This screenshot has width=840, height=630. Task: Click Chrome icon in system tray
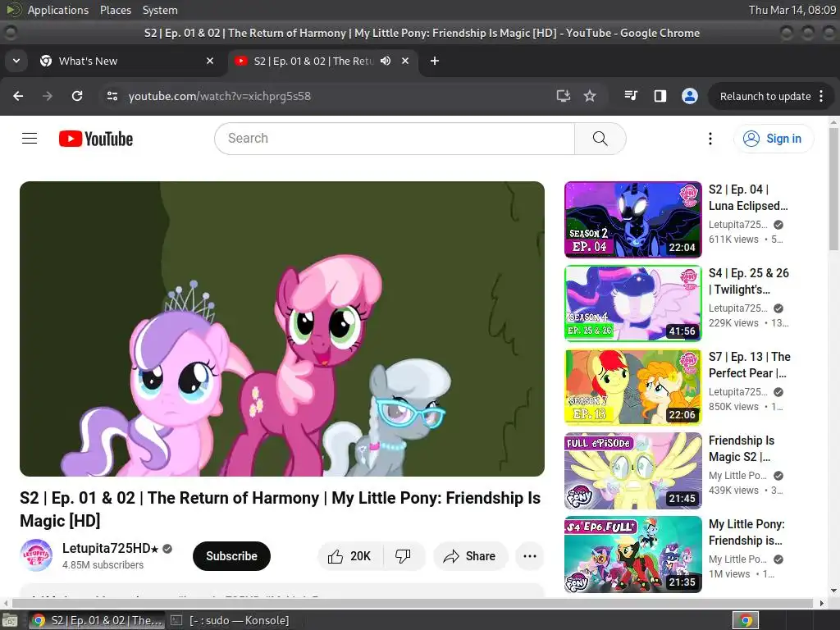[746, 620]
